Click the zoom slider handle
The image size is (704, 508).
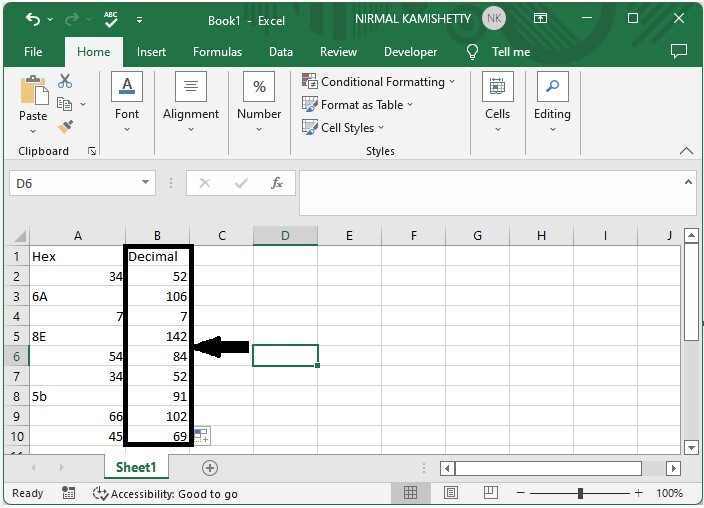tap(580, 493)
